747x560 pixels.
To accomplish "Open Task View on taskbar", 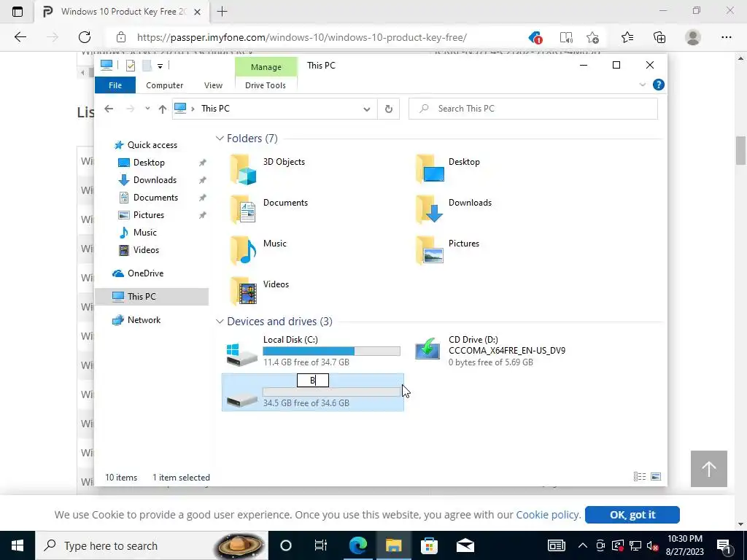I will [321, 545].
